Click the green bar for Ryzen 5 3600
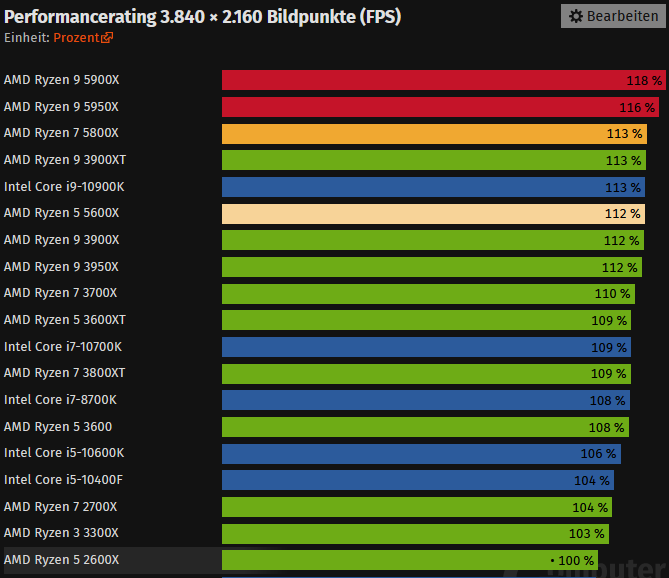The width and height of the screenshot is (669, 578). point(425,427)
